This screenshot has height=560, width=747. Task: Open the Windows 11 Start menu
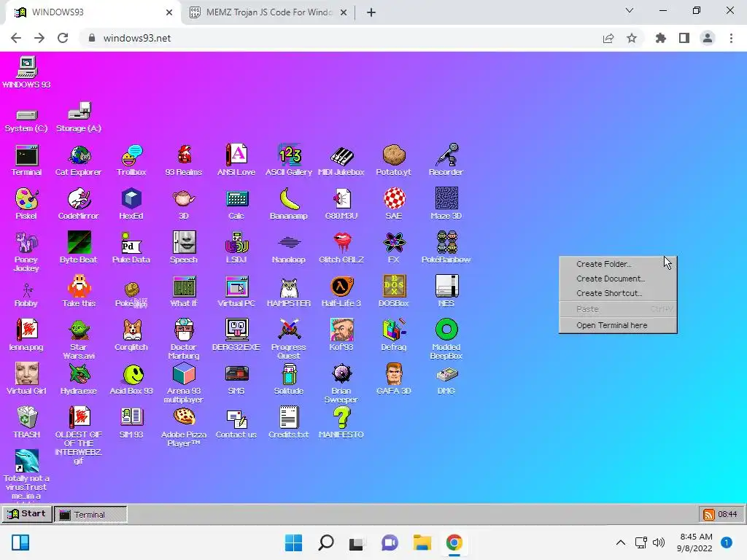tap(293, 542)
